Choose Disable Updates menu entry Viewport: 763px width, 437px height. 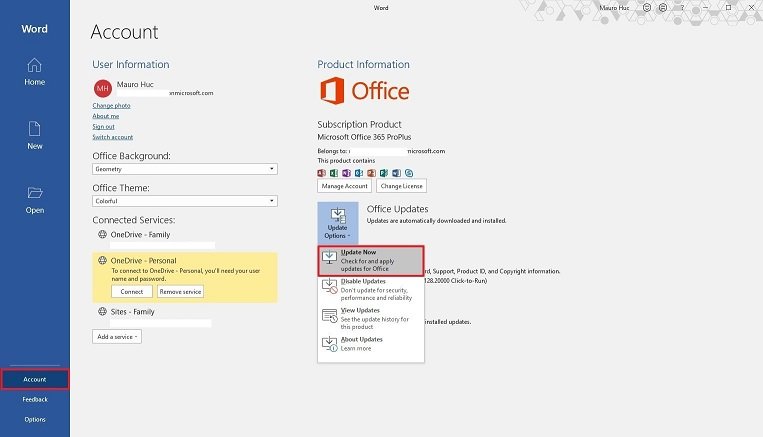[371, 289]
